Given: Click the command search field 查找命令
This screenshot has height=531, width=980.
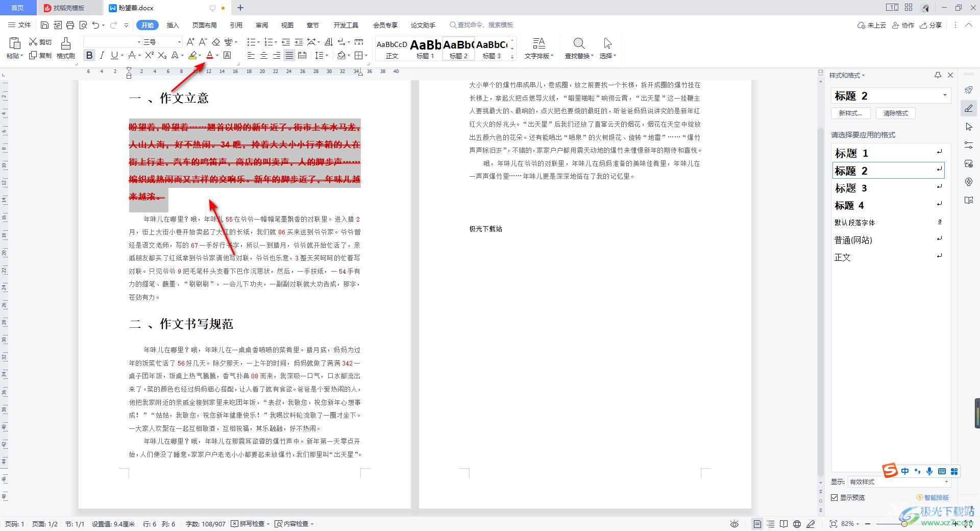Looking at the screenshot, I should 481,25.
